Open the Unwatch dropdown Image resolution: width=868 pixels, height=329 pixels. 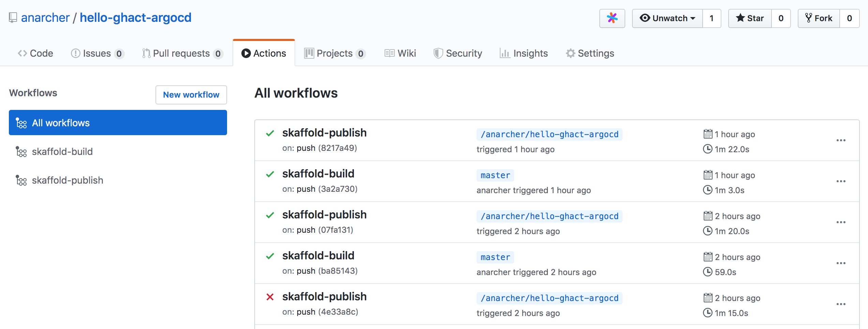(668, 18)
